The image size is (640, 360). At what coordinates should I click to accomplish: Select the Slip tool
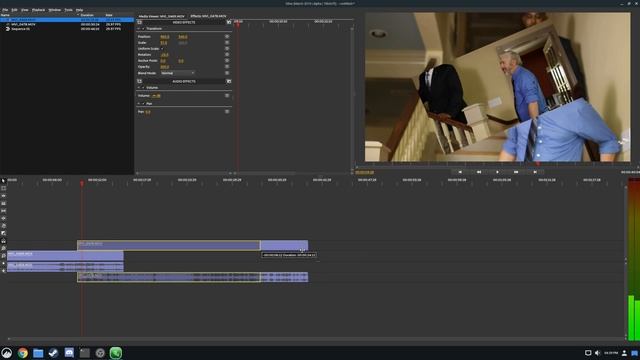4,211
